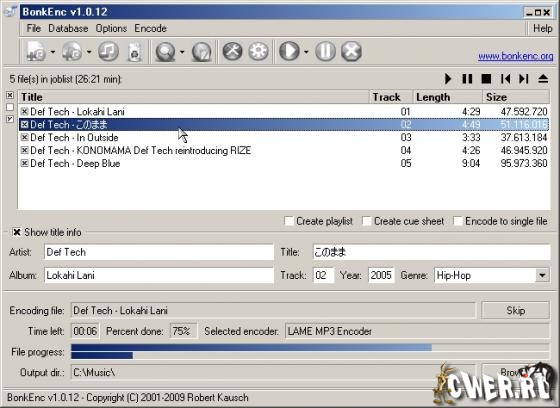This screenshot has width=560, height=408.
Task: Stop encoding with the toolbar X icon
Action: [351, 51]
